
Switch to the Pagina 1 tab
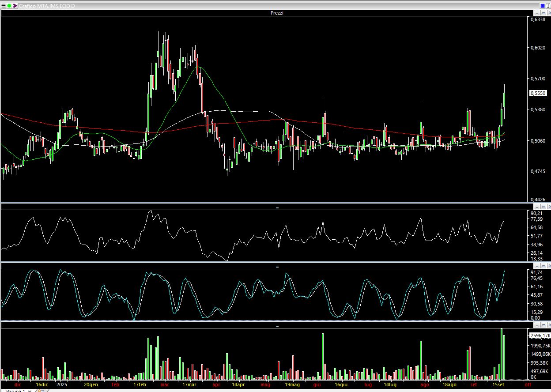coord(15,391)
